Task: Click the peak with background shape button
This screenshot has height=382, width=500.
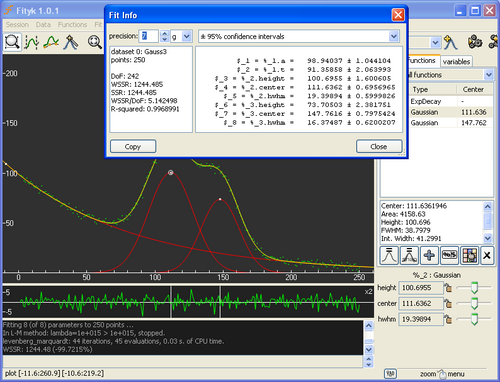Action: click(x=409, y=256)
